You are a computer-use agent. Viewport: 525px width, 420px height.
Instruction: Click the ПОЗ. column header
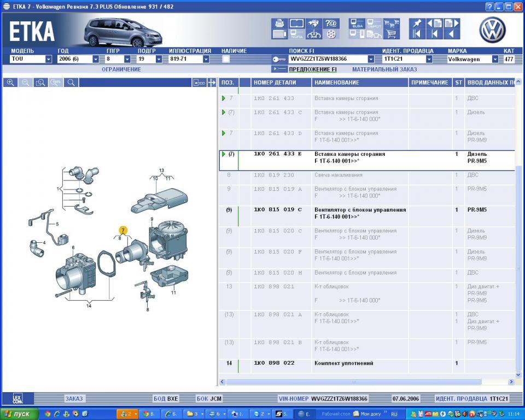click(x=228, y=83)
